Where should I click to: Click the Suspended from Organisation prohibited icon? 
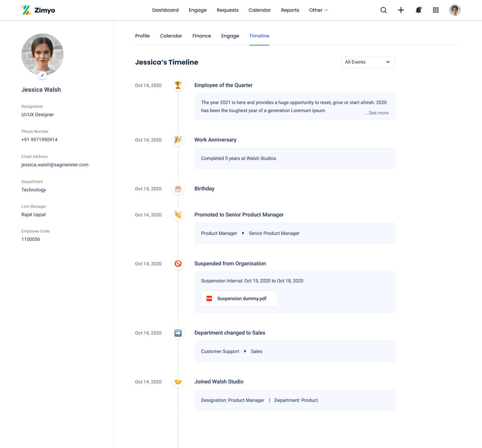pos(178,264)
